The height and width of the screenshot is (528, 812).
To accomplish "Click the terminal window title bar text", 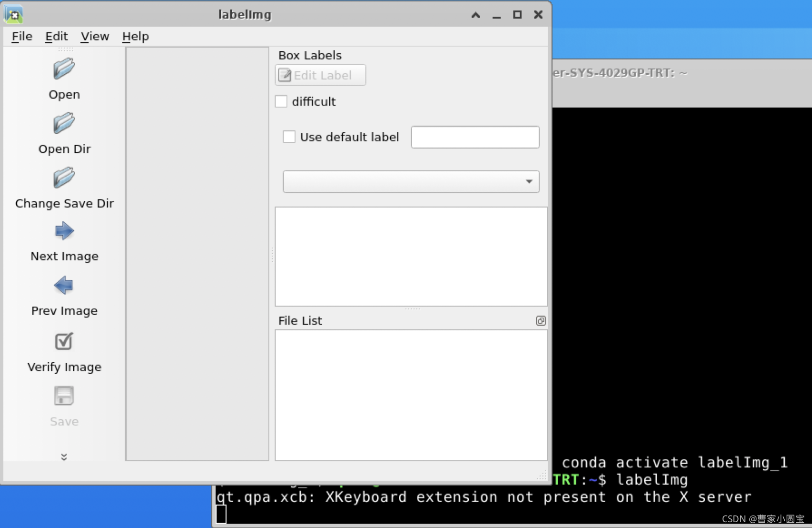I will pos(620,73).
